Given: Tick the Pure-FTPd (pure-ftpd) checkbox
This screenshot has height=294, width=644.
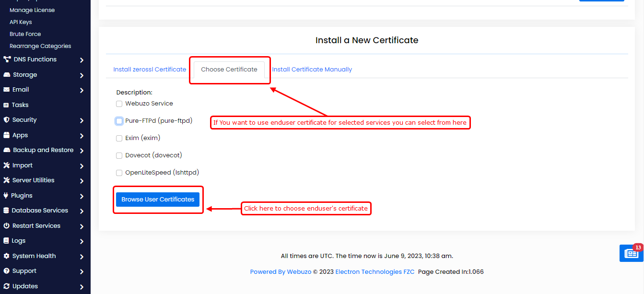Looking at the screenshot, I should [x=119, y=121].
